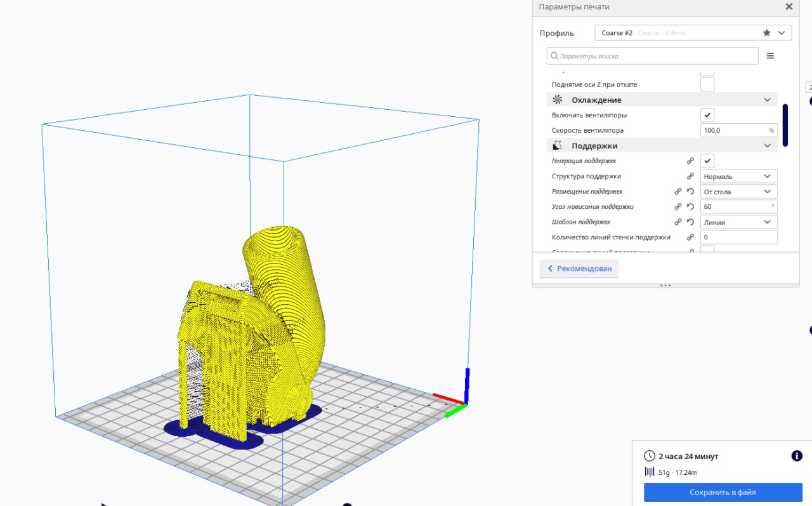This screenshot has height=506, width=812.
Task: Click link icon next to Структура поддержки
Action: coord(690,176)
